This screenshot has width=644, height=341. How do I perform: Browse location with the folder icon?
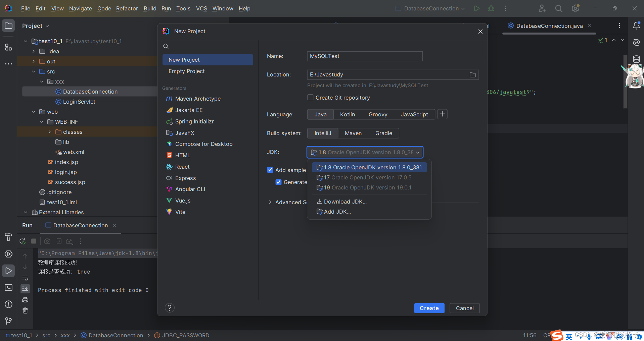click(x=473, y=75)
